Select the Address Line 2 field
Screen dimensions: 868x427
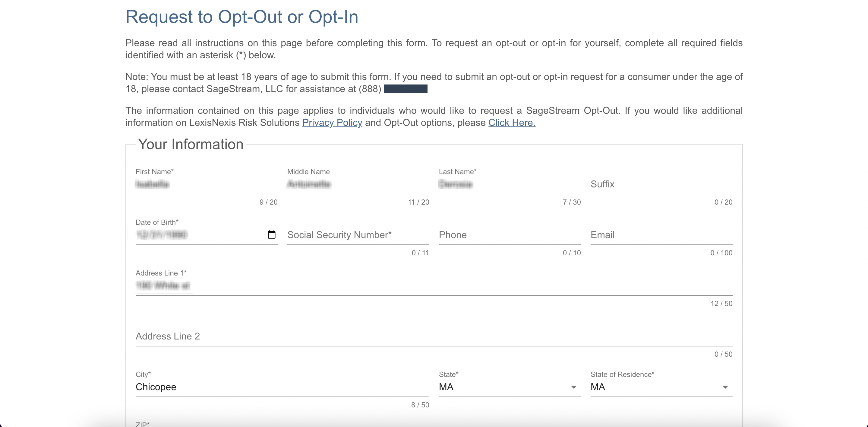click(x=434, y=336)
